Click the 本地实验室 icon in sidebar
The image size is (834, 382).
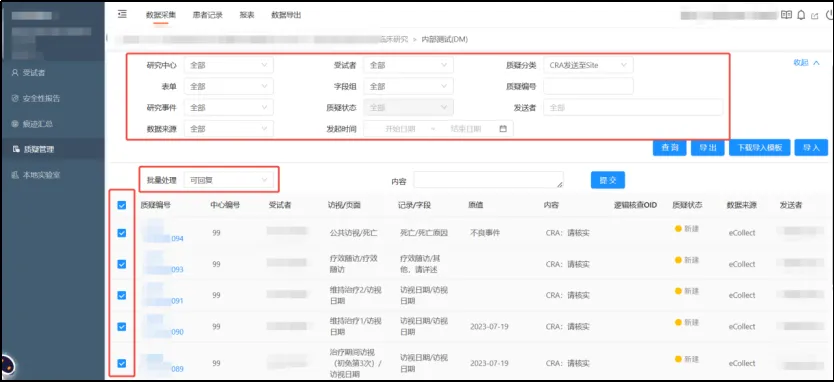point(15,175)
